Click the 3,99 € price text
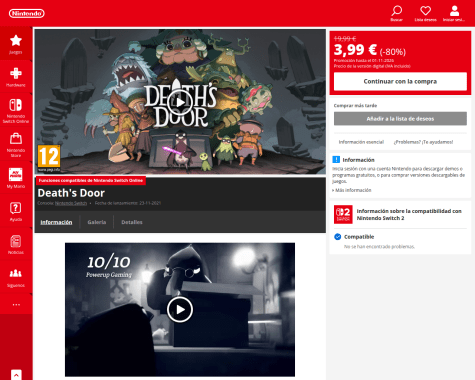This screenshot has width=475, height=380. pyautogui.click(x=355, y=50)
